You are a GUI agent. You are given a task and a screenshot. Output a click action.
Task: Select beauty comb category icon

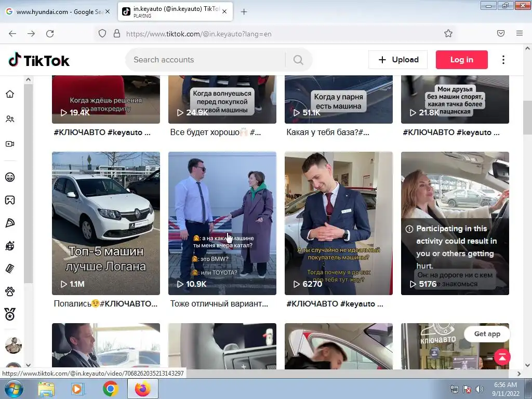pyautogui.click(x=10, y=269)
